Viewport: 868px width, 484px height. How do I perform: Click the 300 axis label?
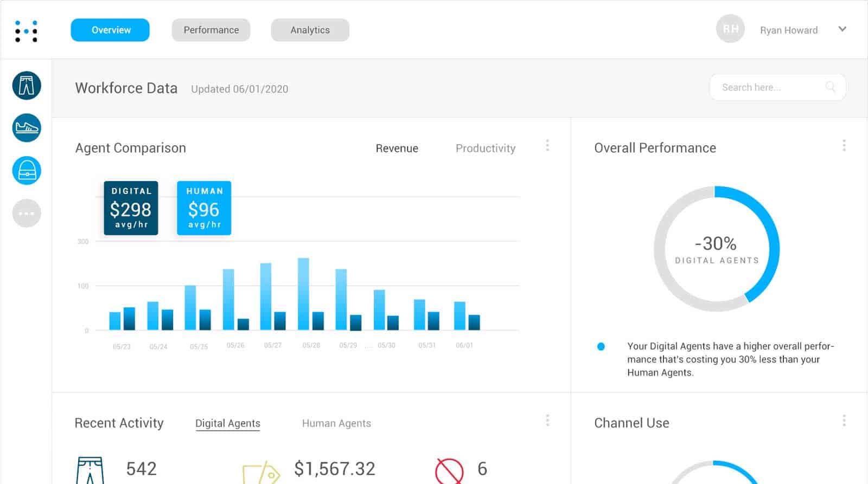click(x=82, y=242)
